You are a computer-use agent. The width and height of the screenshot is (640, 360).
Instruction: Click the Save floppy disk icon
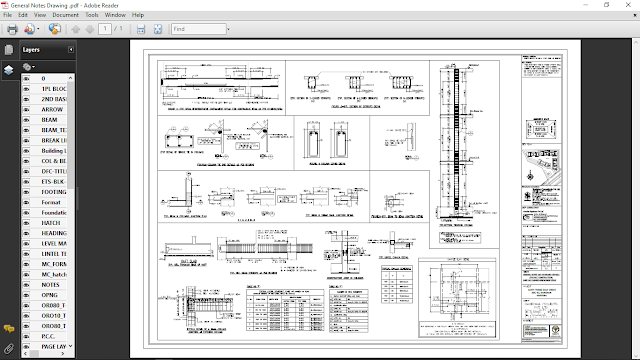click(x=141, y=29)
